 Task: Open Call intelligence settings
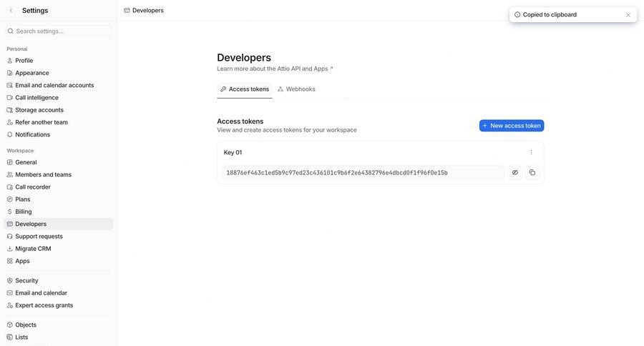coord(36,97)
